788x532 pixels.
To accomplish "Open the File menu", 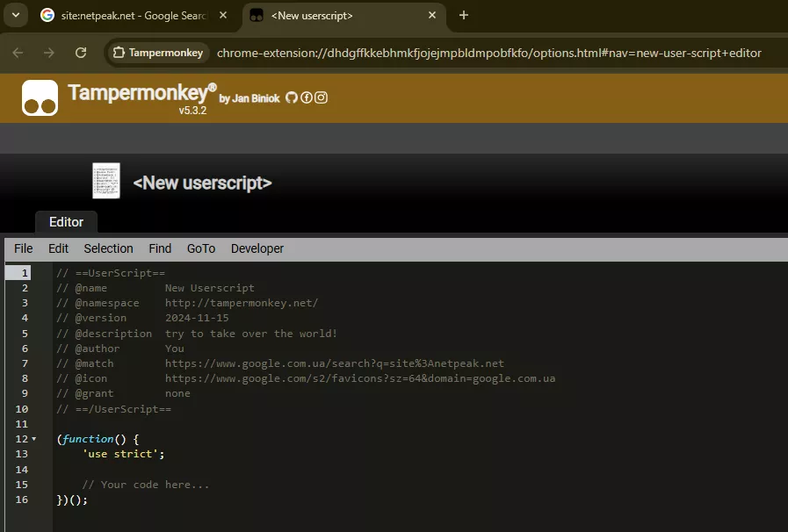I will 23,248.
